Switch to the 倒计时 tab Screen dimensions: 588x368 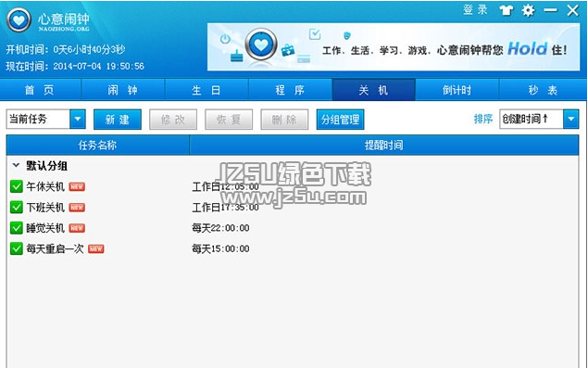tap(457, 90)
